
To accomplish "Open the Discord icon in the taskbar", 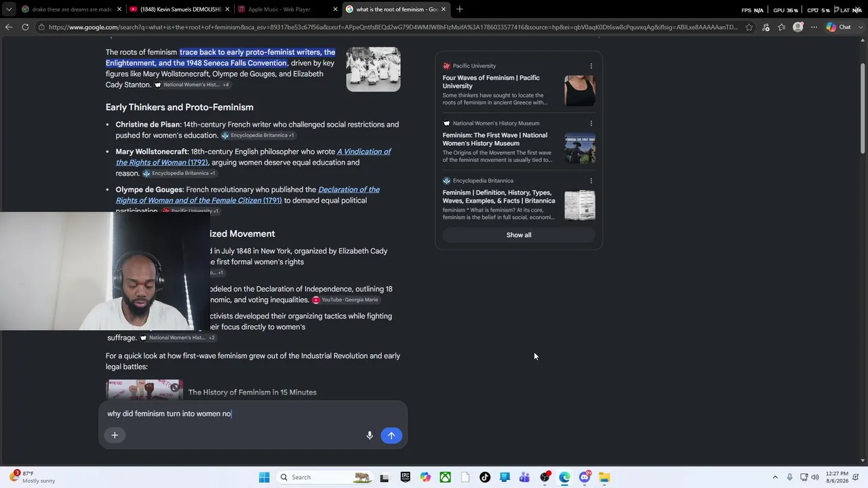I will [x=585, y=477].
